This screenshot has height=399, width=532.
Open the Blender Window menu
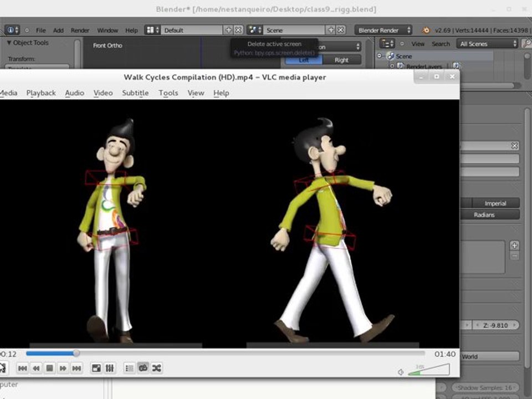coord(108,30)
